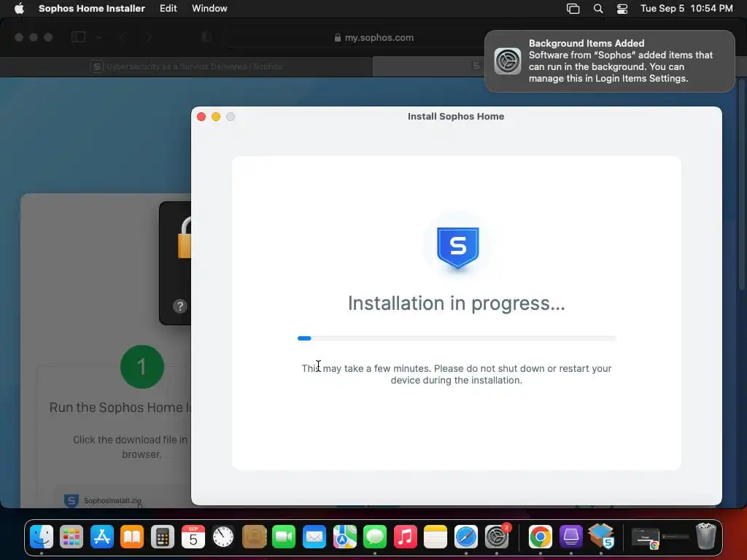Image resolution: width=747 pixels, height=560 pixels.
Task: Click the my.sophos.com address bar in Safari
Action: tap(374, 37)
